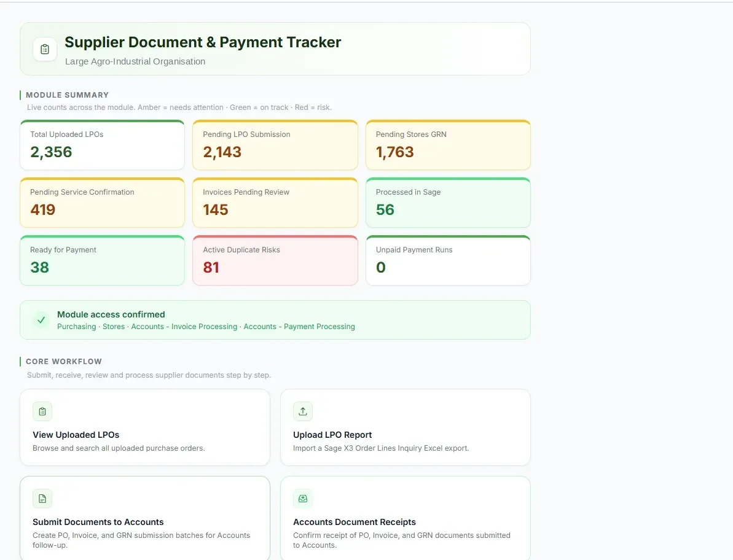Screen dimensions: 733x560
Task: Select the Active Duplicate Risks card
Action: coord(275,260)
